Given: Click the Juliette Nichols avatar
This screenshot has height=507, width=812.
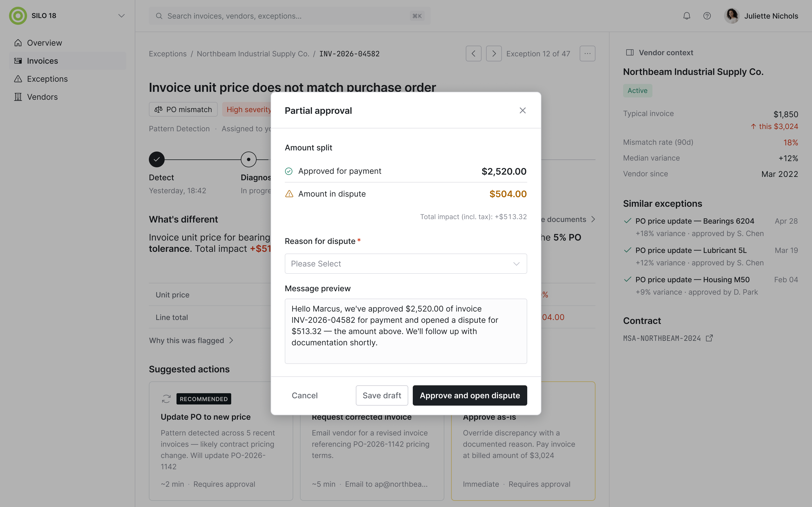Looking at the screenshot, I should 732,16.
